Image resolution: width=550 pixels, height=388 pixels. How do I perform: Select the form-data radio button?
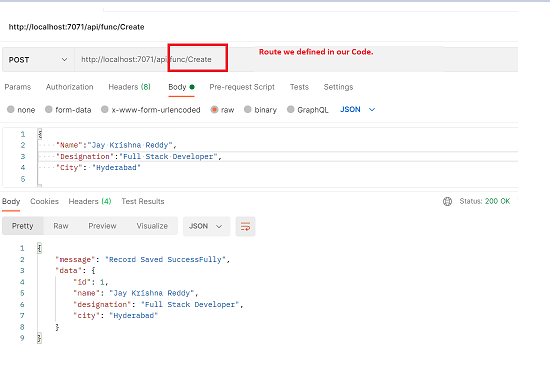[49, 109]
